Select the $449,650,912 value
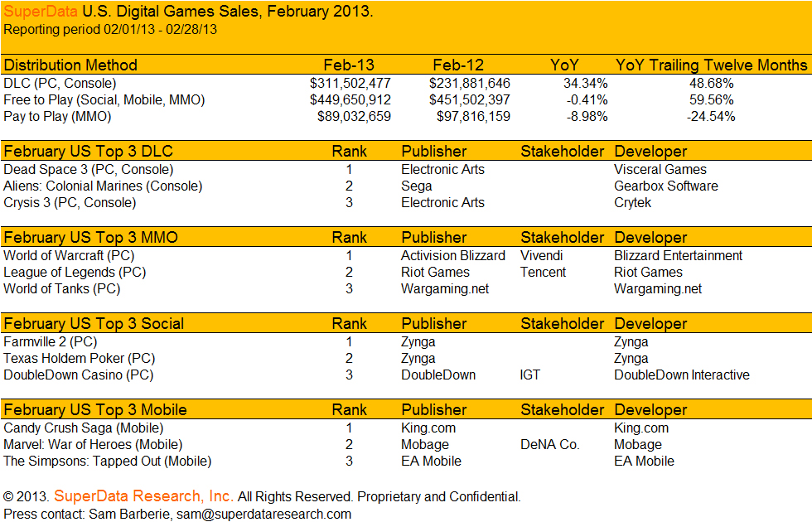This screenshot has height=522, width=812. [350, 100]
